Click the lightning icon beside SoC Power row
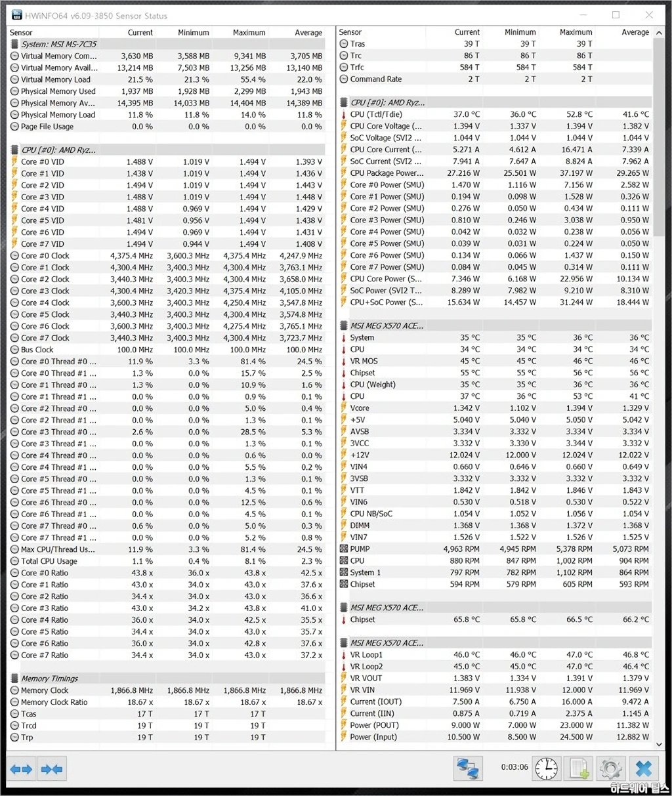672x796 pixels. click(344, 291)
